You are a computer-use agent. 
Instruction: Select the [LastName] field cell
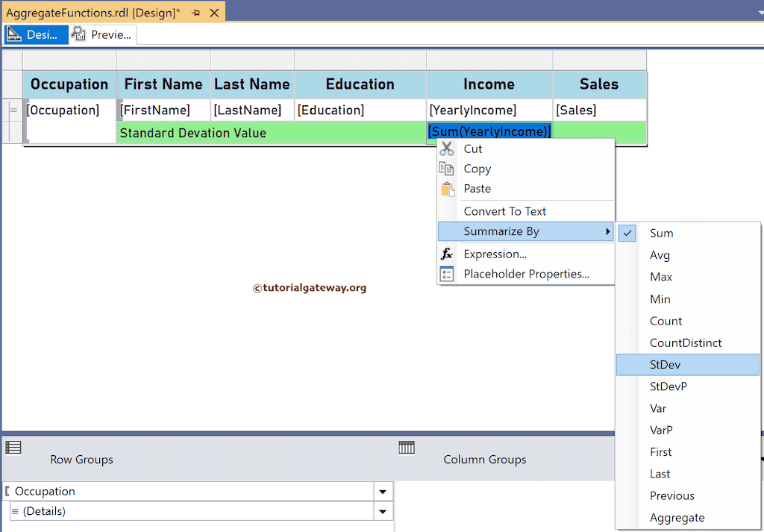point(252,110)
